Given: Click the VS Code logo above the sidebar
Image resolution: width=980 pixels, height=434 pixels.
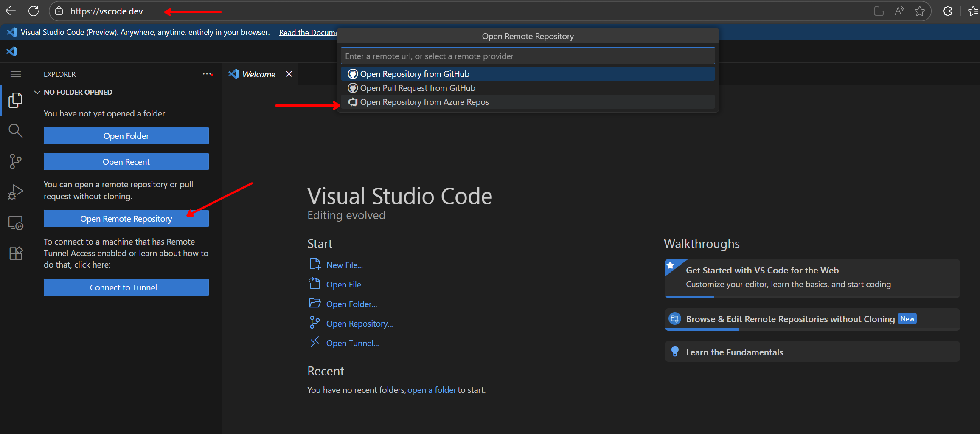Looking at the screenshot, I should pyautogui.click(x=11, y=51).
